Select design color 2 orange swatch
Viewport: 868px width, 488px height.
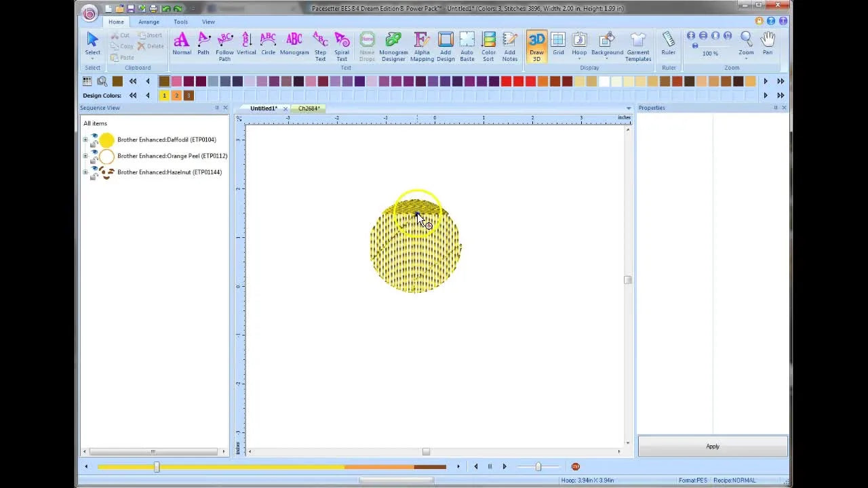(x=176, y=96)
